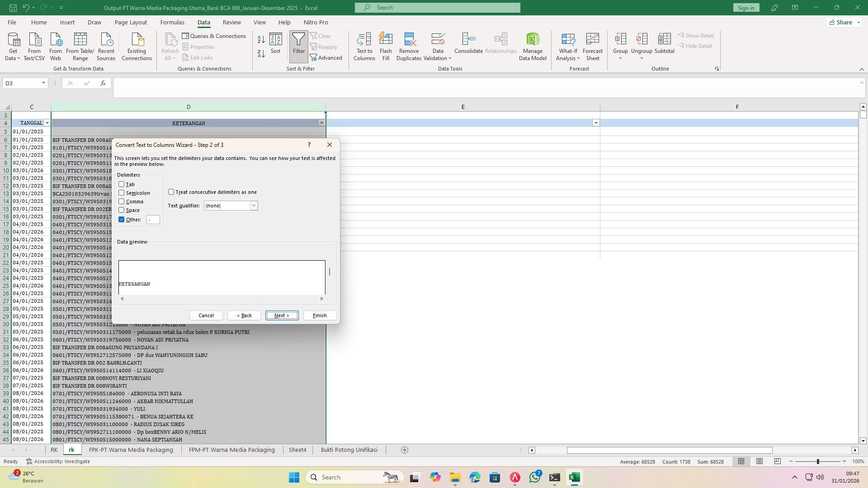Viewport: 868px width, 488px height.
Task: Open Remove Duplicates tool
Action: [408, 46]
